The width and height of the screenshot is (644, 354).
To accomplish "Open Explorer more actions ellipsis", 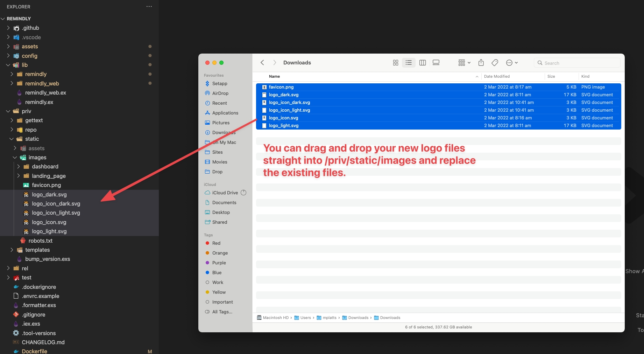I will pyautogui.click(x=149, y=7).
